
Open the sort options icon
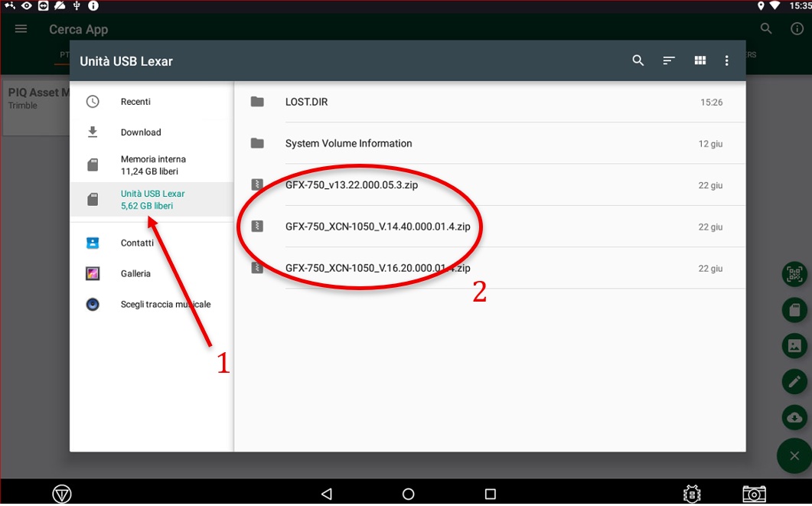pos(669,60)
